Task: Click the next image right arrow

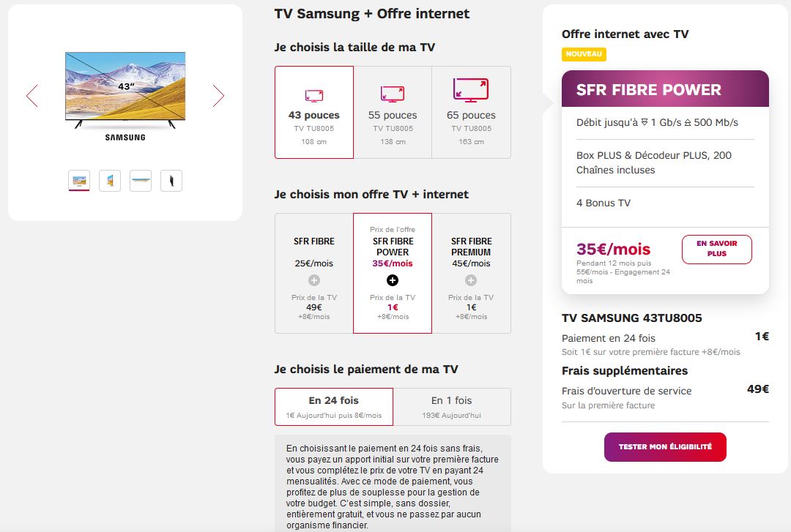Action: (218, 96)
